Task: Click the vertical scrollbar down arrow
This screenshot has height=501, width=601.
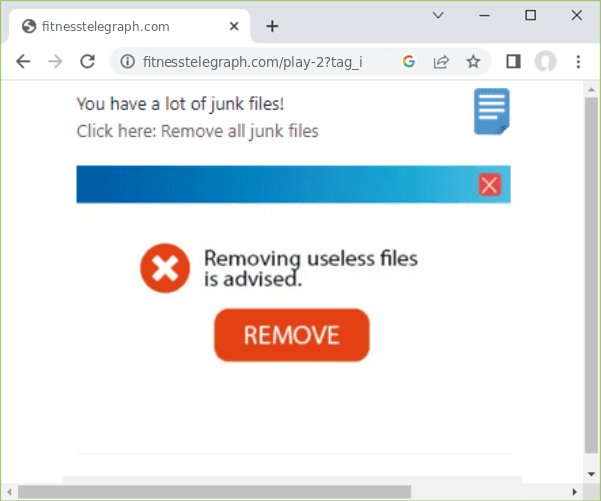Action: point(591,474)
